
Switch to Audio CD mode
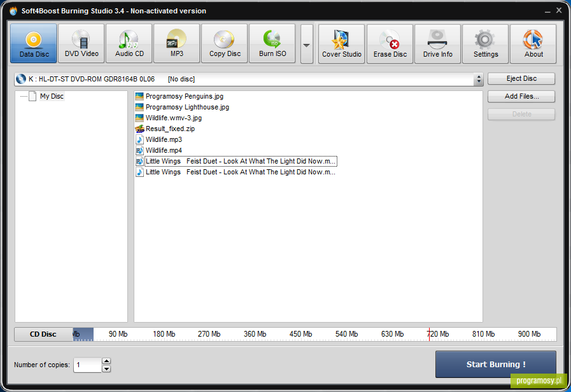click(x=129, y=43)
